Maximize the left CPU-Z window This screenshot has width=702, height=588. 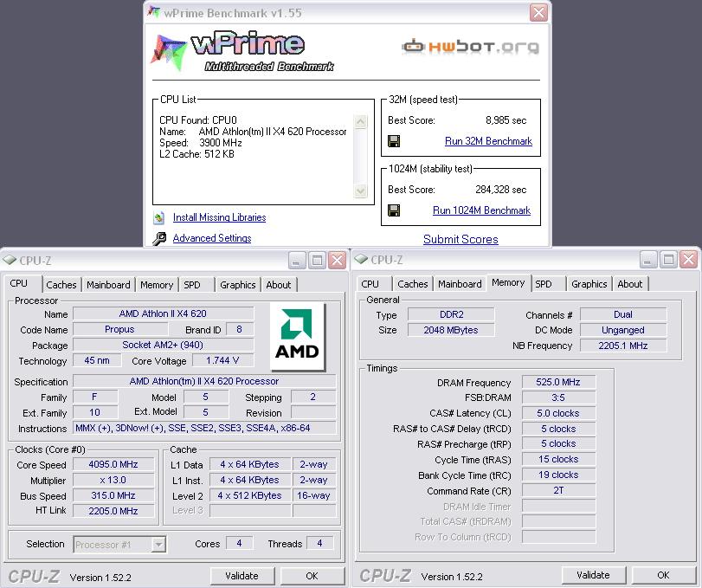pyautogui.click(x=317, y=260)
